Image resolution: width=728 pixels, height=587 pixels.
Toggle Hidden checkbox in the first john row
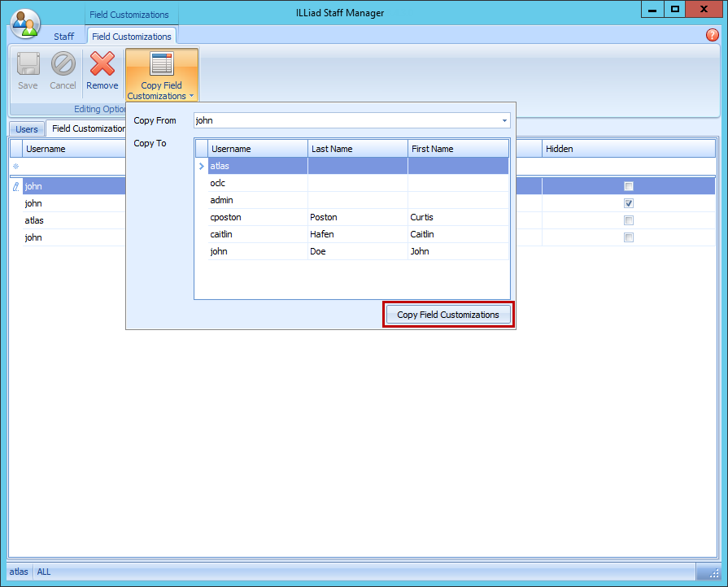click(x=629, y=186)
